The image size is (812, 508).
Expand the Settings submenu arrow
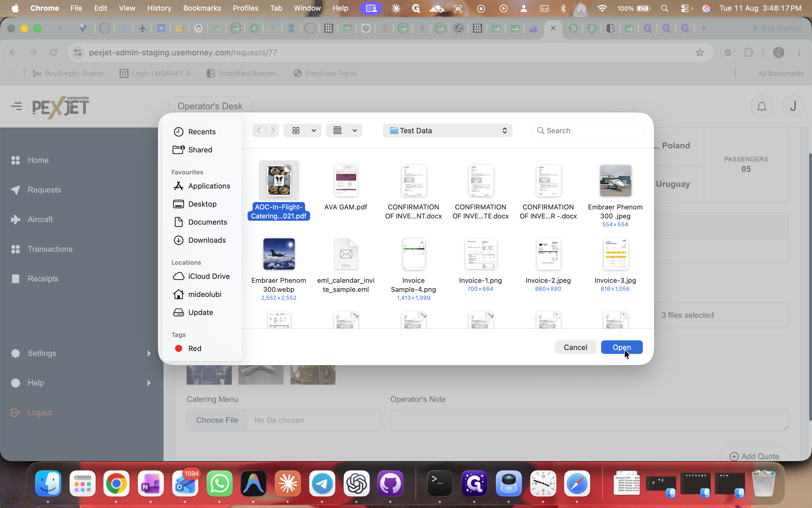click(149, 353)
